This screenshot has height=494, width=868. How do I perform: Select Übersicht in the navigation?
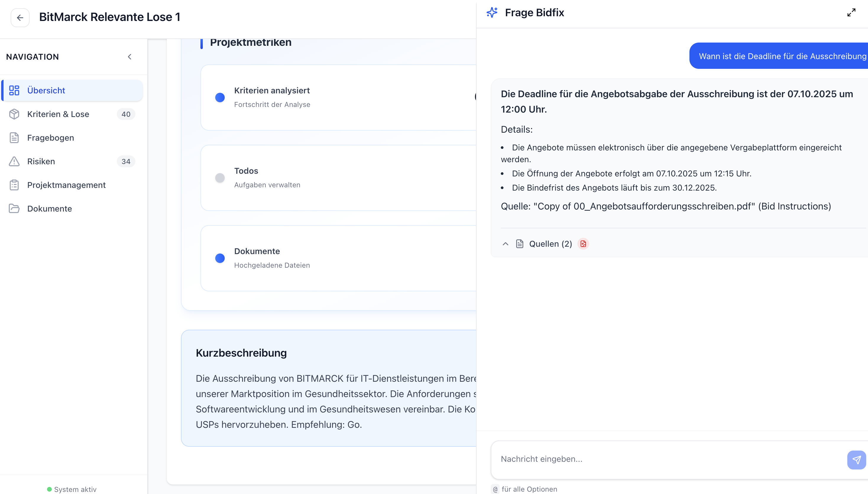[x=46, y=90]
